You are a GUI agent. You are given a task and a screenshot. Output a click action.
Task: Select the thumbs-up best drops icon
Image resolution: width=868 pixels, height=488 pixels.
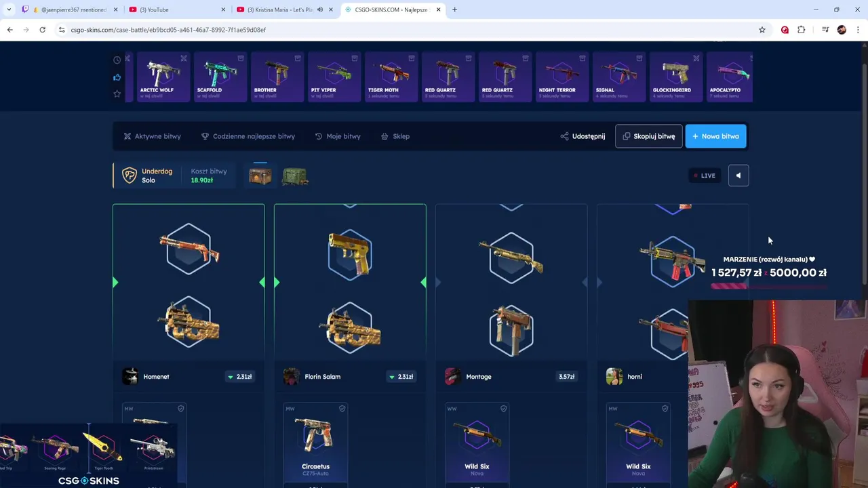[x=117, y=77]
